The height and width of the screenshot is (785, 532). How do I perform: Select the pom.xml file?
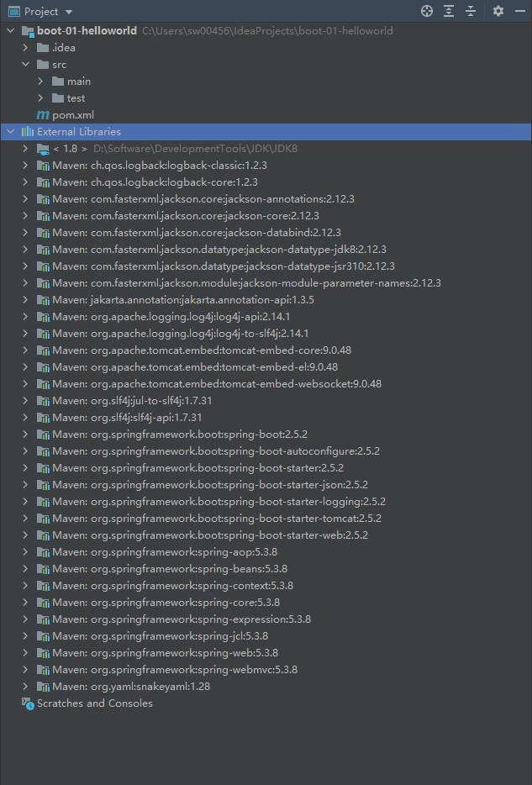pyautogui.click(x=73, y=115)
